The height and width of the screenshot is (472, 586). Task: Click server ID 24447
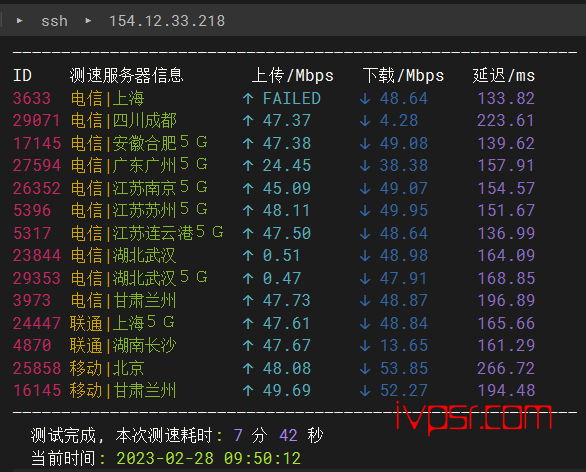pyautogui.click(x=37, y=324)
